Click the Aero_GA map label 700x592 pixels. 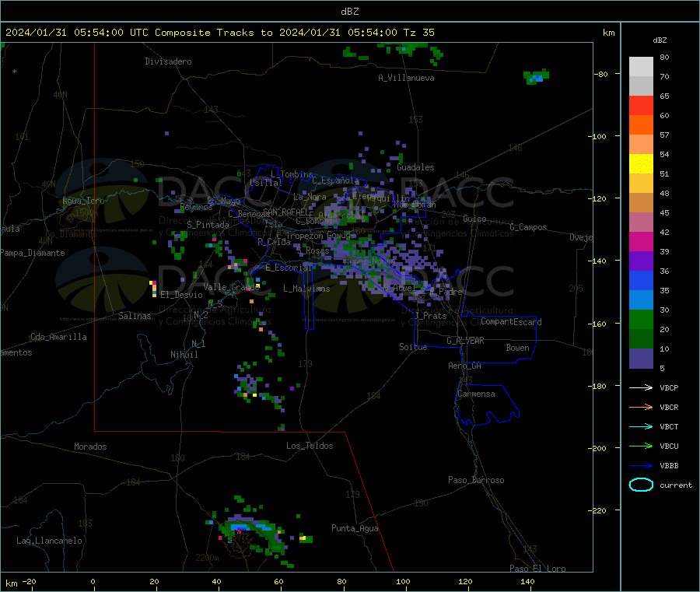tap(464, 366)
